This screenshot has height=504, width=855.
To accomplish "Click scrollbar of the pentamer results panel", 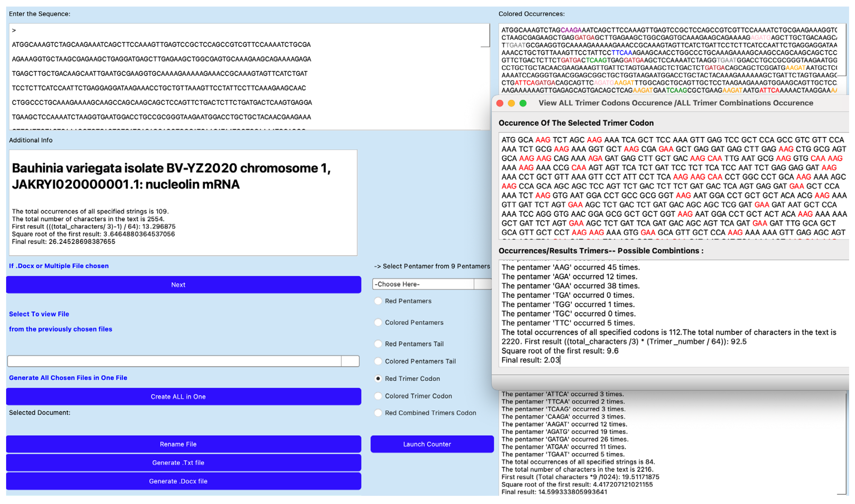I will [x=847, y=442].
